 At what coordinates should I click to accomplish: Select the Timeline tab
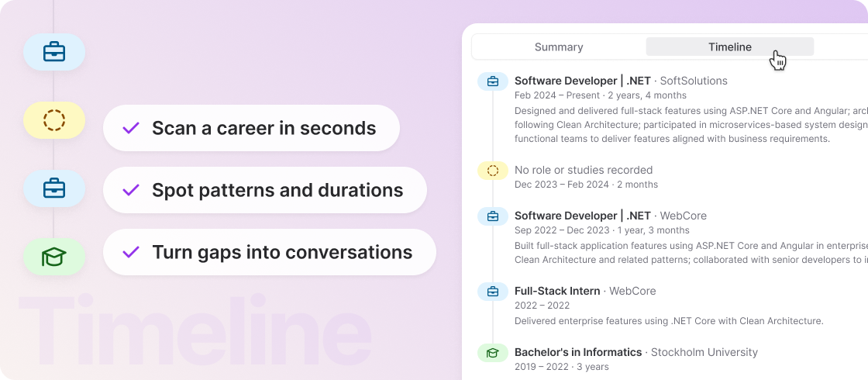[729, 47]
